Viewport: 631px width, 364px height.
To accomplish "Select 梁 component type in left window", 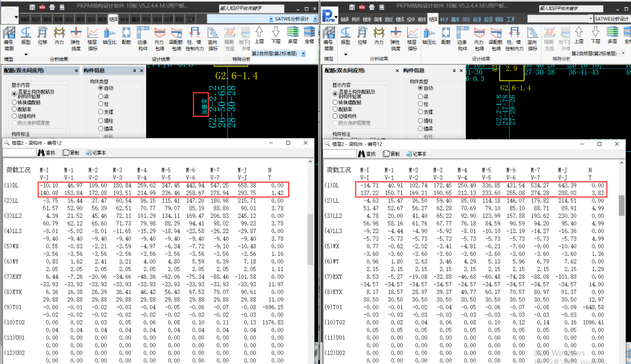I will tap(100, 96).
